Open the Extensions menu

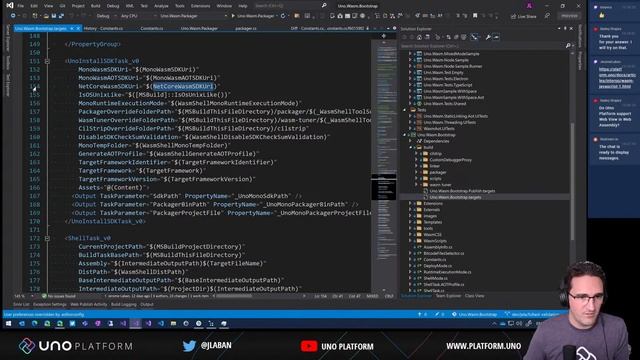[200, 6]
